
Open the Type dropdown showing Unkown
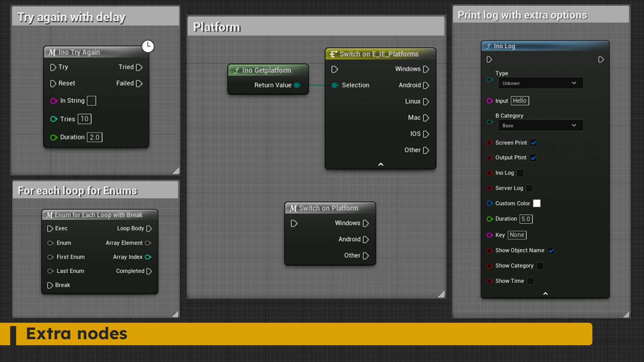(540, 83)
